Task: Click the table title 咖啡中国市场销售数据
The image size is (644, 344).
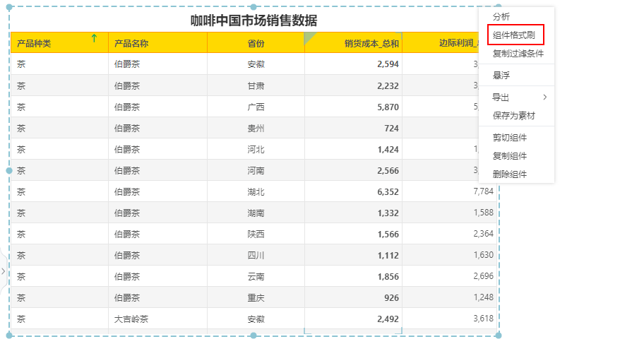Action: point(254,20)
